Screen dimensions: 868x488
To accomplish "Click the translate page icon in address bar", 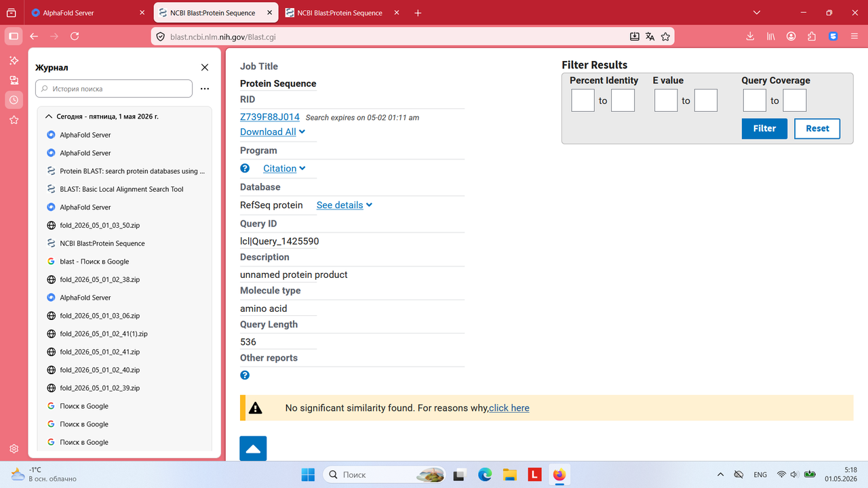I will pyautogui.click(x=650, y=37).
